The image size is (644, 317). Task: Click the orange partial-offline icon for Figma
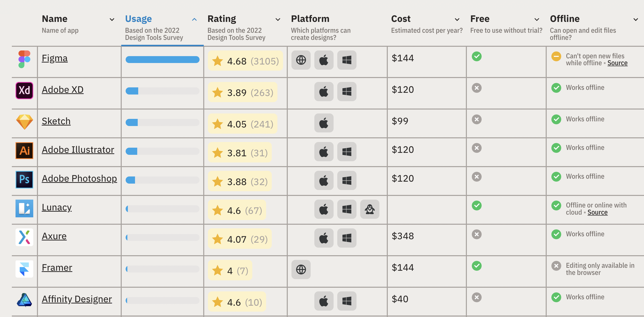click(556, 56)
